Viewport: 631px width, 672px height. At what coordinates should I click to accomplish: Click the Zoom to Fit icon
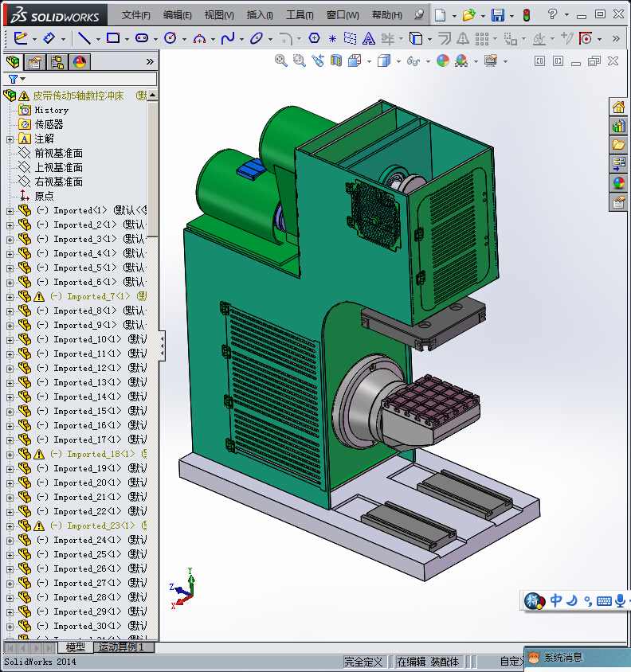[280, 61]
